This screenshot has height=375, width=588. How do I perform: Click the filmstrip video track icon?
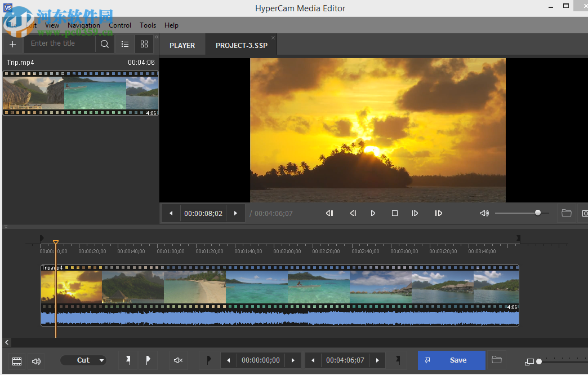(x=17, y=361)
